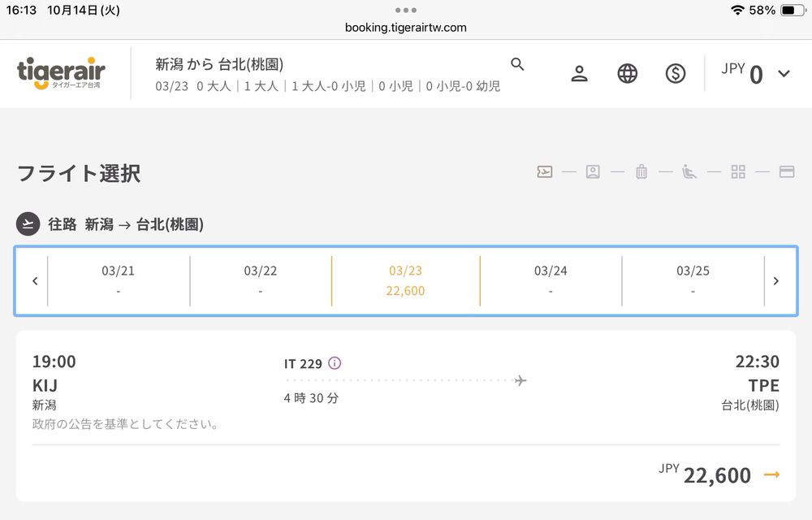Select the 03/24 date tab
The width and height of the screenshot is (812, 520).
tap(551, 280)
